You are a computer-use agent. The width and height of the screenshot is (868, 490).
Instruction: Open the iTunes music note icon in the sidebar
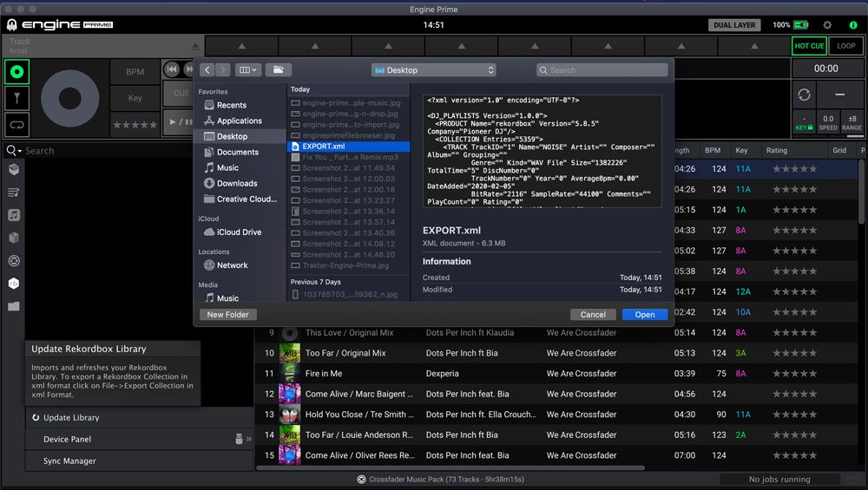point(14,214)
